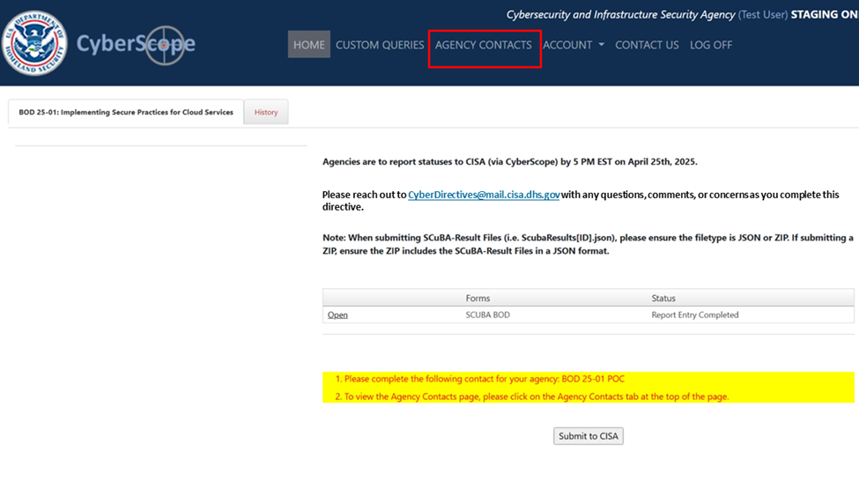
Task: Select the BOD 25-01 Implementing Secure Practices tab
Action: pyautogui.click(x=126, y=112)
